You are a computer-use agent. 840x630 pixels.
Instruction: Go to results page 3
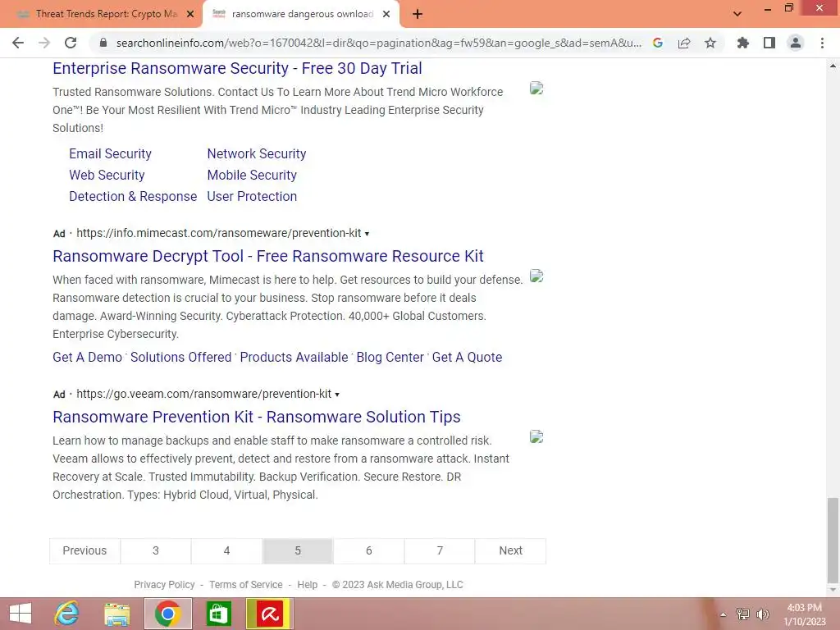(x=155, y=550)
